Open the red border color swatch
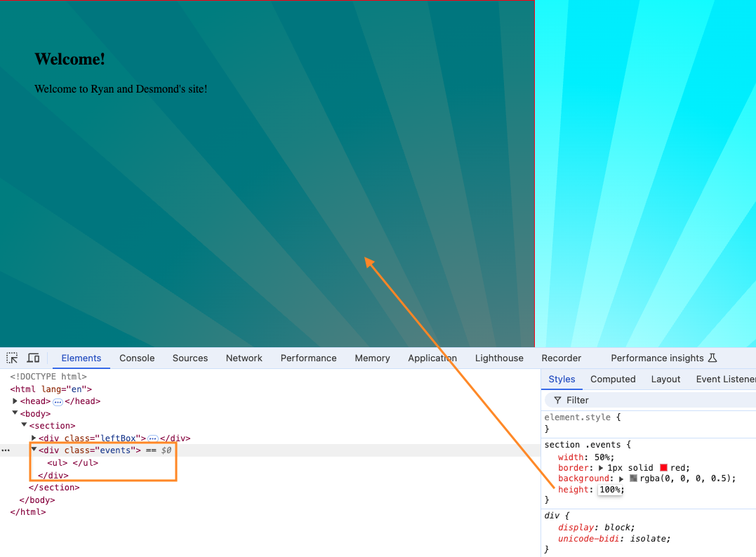This screenshot has height=557, width=756. click(x=663, y=468)
